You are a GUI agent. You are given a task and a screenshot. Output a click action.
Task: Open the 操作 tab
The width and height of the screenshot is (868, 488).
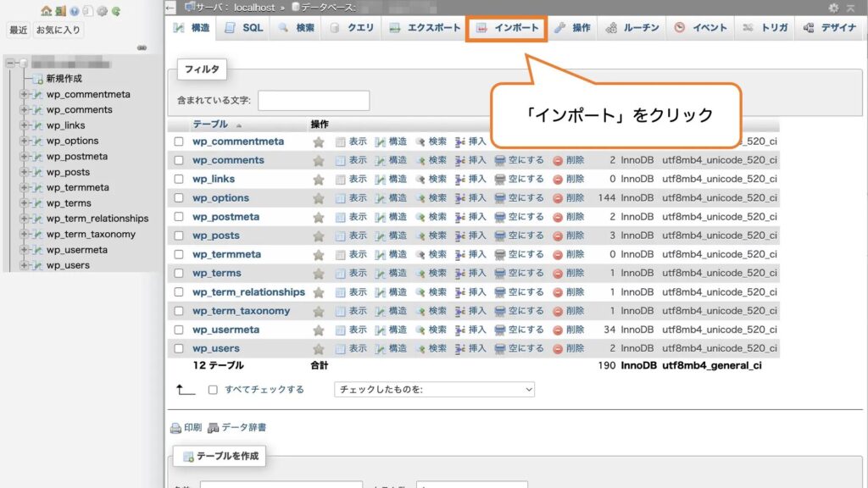tap(572, 28)
